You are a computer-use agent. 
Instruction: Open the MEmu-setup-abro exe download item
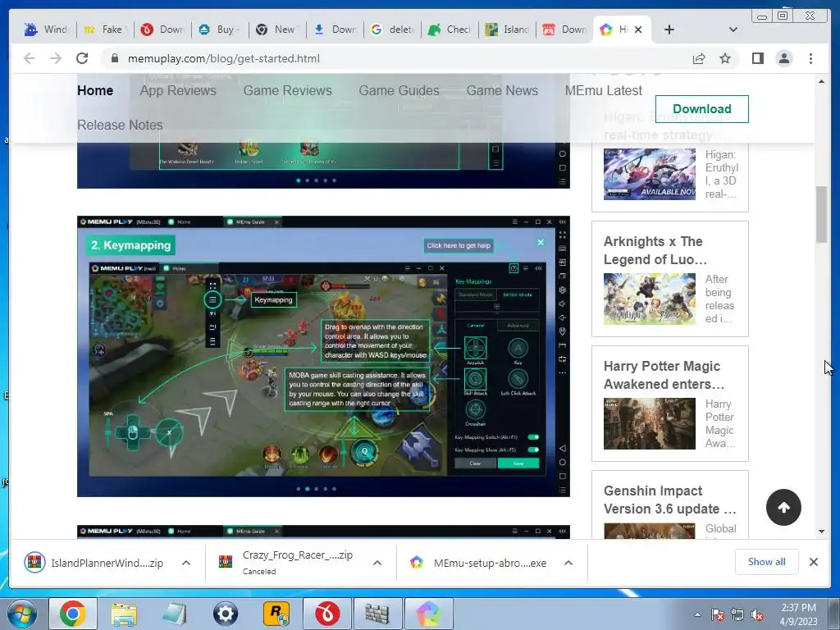[x=478, y=563]
